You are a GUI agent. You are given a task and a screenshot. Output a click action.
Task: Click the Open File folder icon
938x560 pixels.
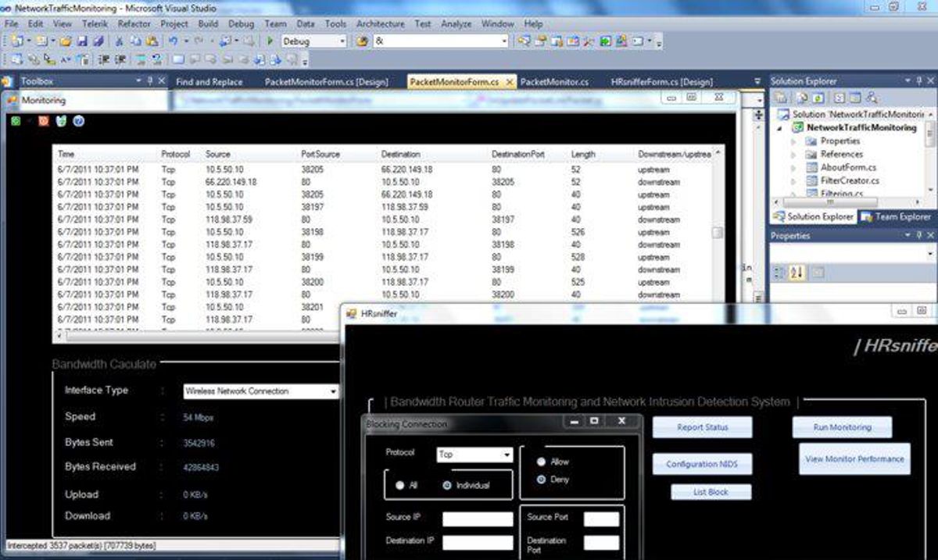click(66, 41)
